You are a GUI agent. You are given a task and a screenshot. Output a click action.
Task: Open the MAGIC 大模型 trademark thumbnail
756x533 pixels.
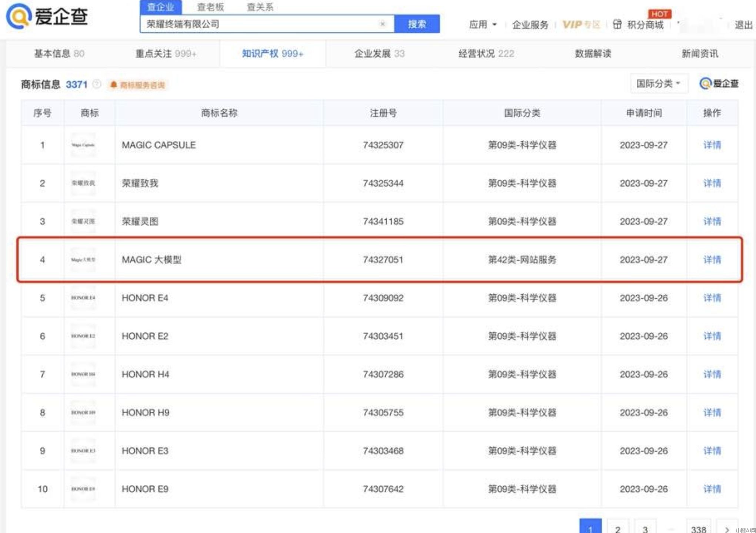[x=83, y=259]
